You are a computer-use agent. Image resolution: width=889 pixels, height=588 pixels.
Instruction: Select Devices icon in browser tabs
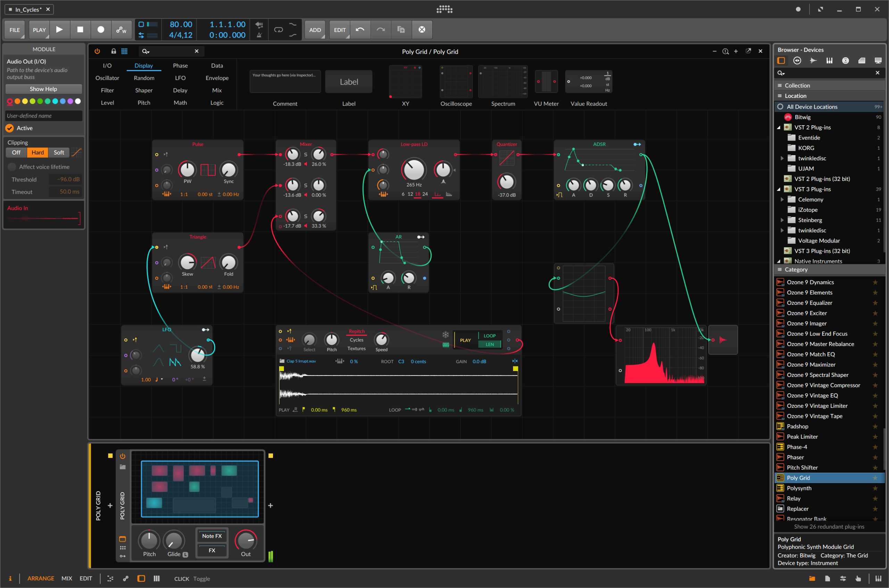point(781,60)
